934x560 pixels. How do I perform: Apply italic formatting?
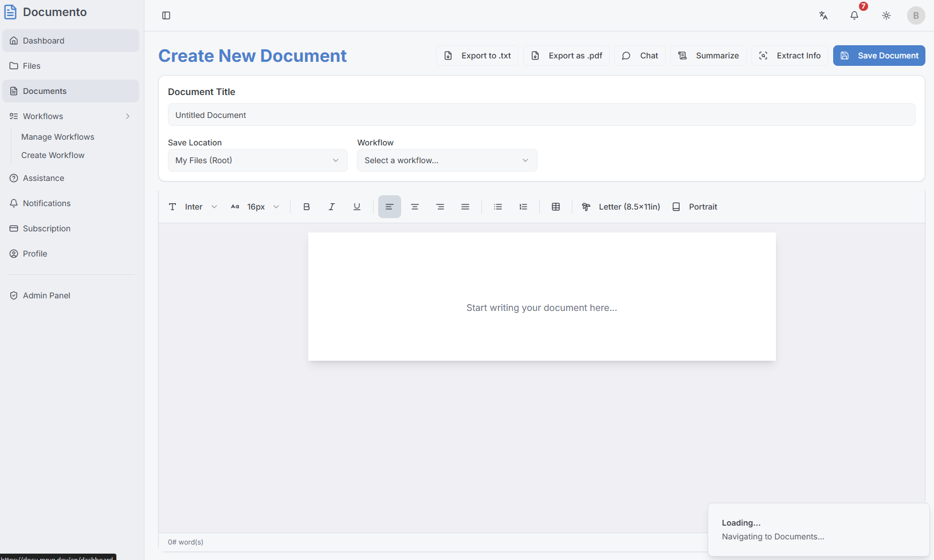[x=332, y=207]
